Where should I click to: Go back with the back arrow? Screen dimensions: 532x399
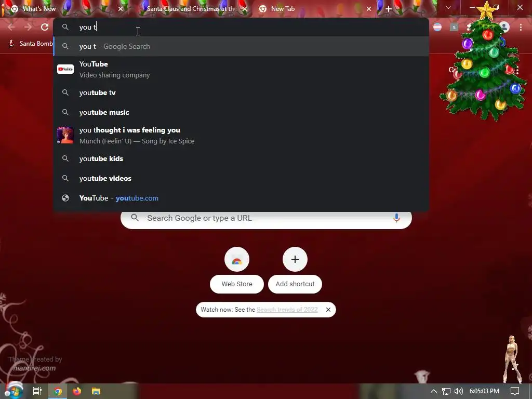pos(11,27)
